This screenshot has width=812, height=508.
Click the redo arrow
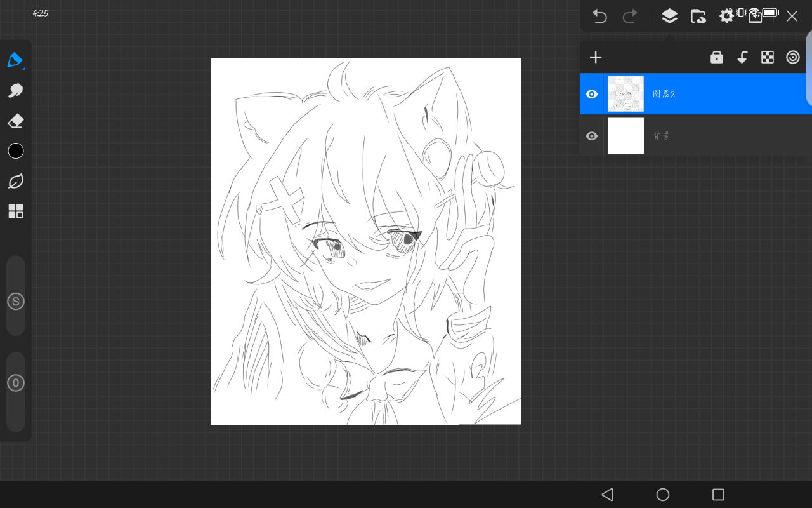coord(630,17)
